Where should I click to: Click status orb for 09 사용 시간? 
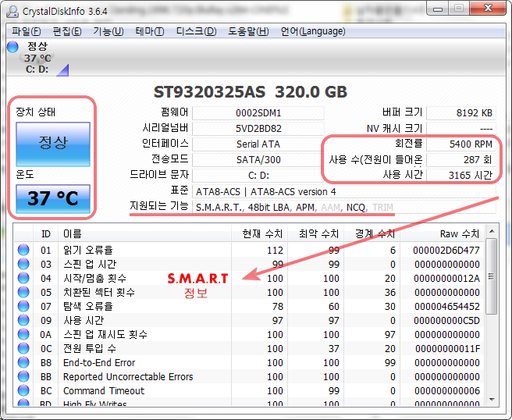(x=23, y=320)
